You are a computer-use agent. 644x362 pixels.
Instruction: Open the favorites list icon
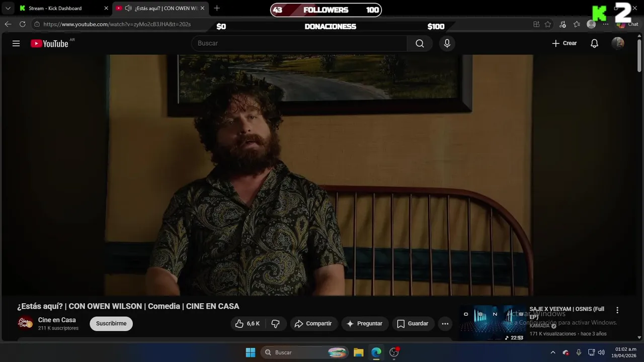coord(577,24)
